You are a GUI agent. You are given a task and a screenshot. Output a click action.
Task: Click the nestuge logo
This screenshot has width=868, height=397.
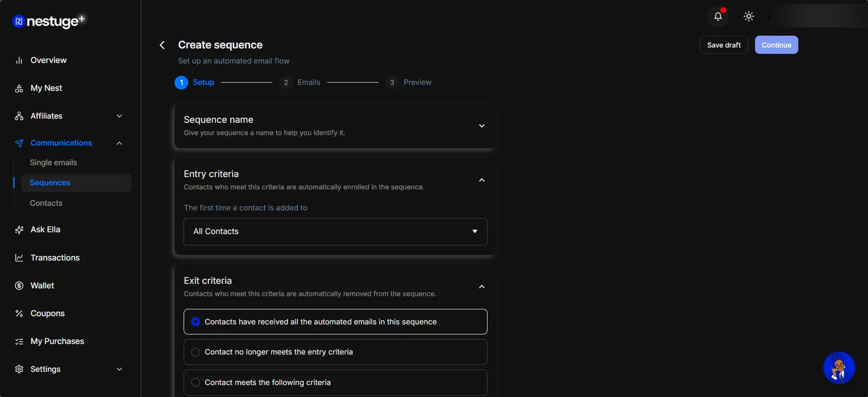coord(49,21)
